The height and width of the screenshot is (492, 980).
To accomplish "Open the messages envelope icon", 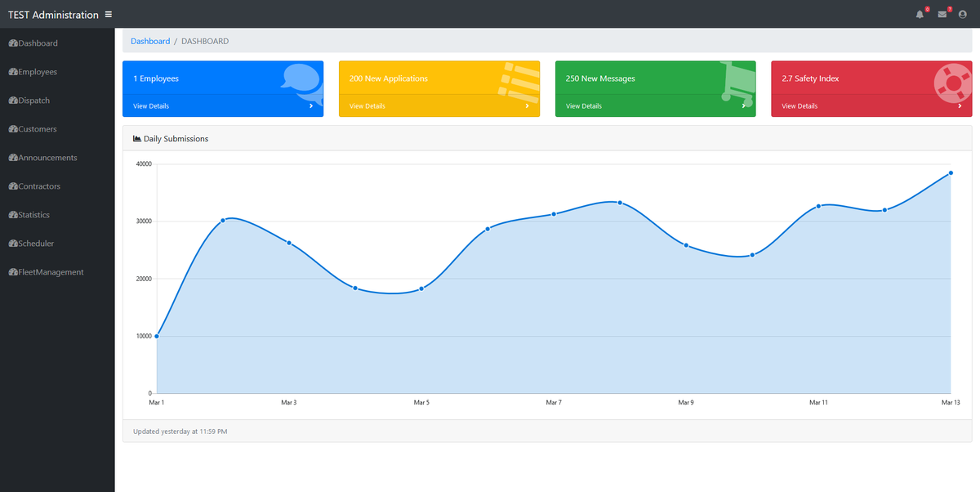I will coord(942,14).
